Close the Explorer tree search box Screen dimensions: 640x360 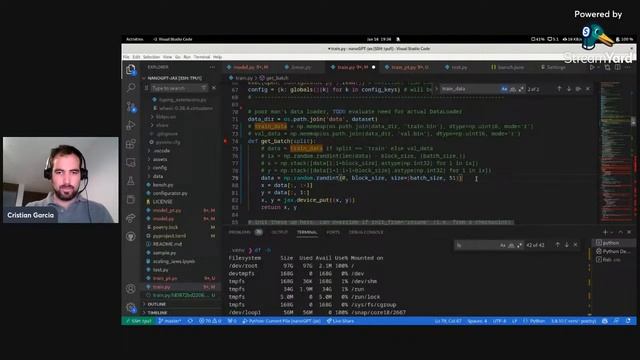click(x=213, y=88)
